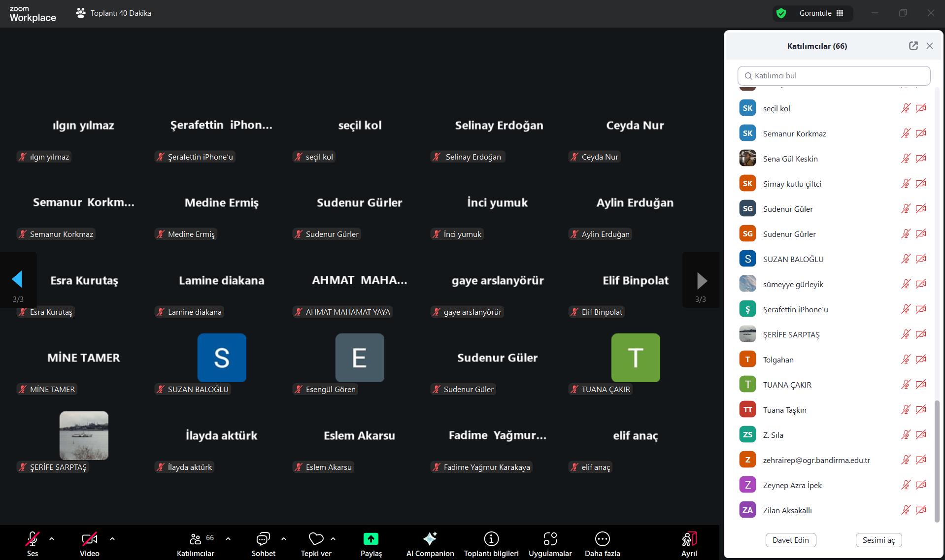This screenshot has height=560, width=945.
Task: Open the Sohbet chat icon
Action: [x=263, y=539]
